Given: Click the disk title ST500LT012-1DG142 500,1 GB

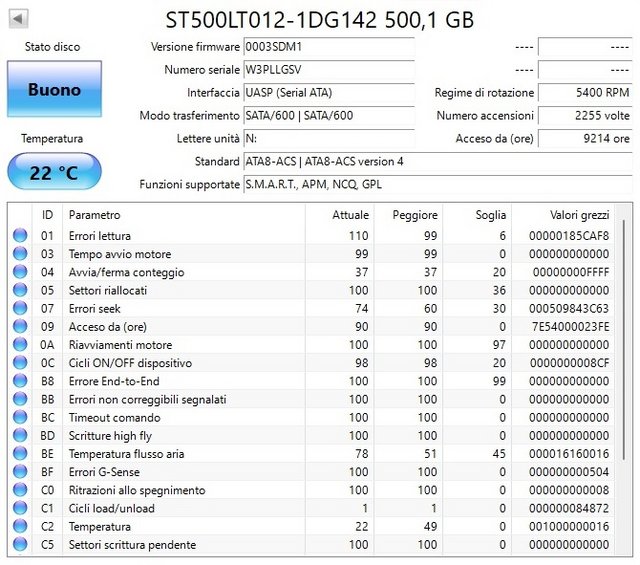Looking at the screenshot, I should tap(320, 19).
